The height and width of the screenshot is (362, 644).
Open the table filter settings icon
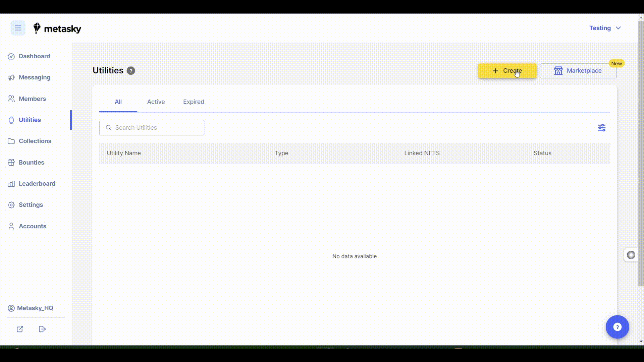coord(601,128)
